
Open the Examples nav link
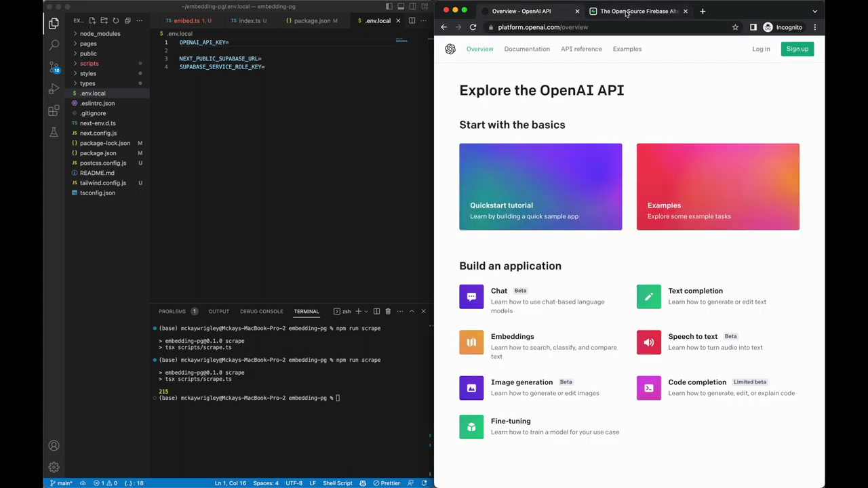[x=627, y=49]
